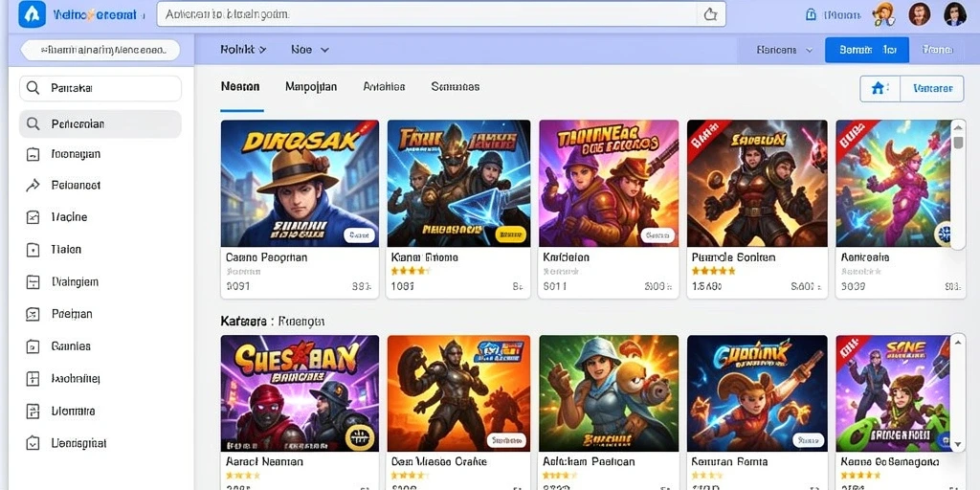Click the lock icon in top bar

811,14
